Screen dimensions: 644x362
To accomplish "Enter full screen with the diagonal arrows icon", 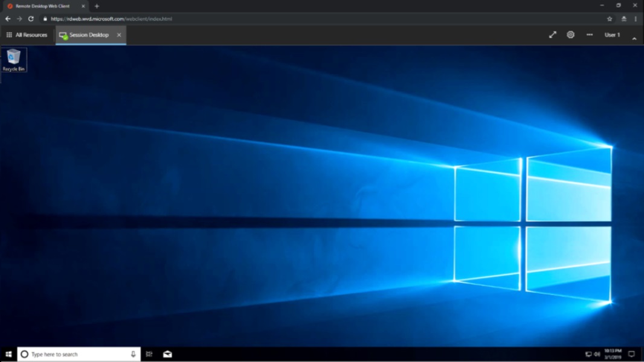I will pos(552,35).
